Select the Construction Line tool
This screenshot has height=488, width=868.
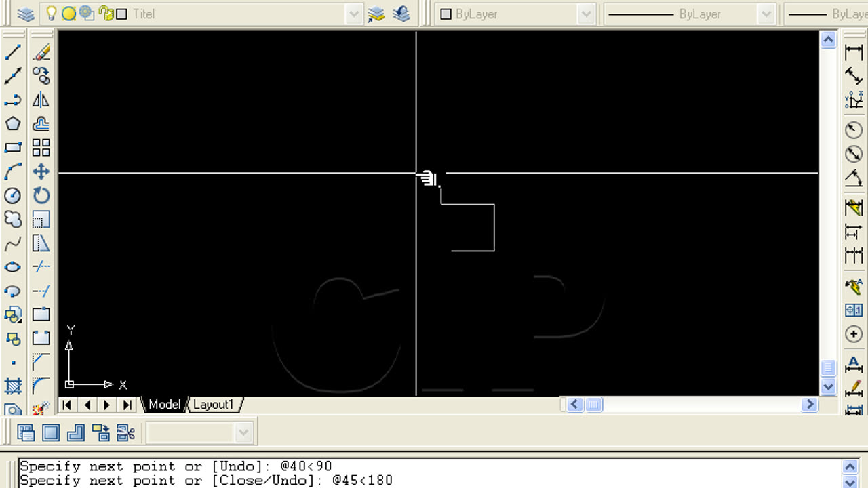[x=13, y=76]
